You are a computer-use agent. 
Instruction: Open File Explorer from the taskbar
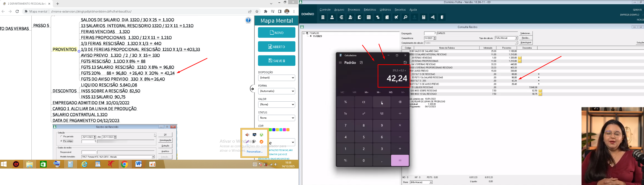click(x=29, y=164)
